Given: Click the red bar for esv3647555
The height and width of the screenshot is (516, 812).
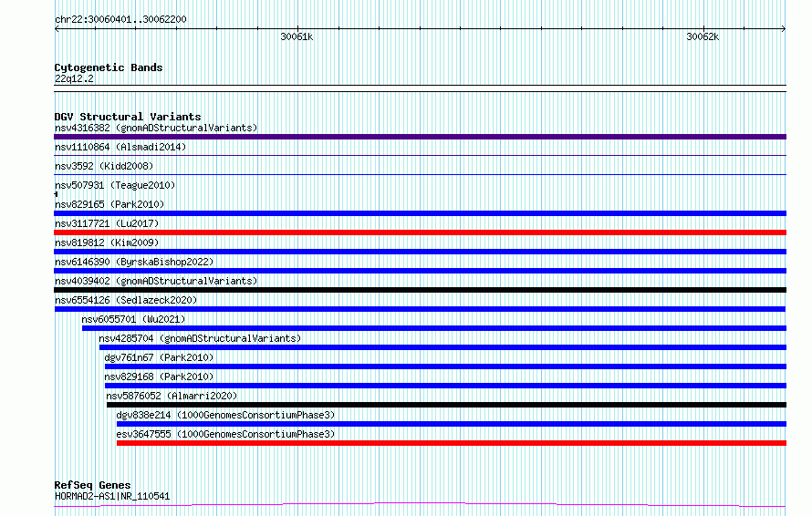Looking at the screenshot, I should tap(452, 443).
